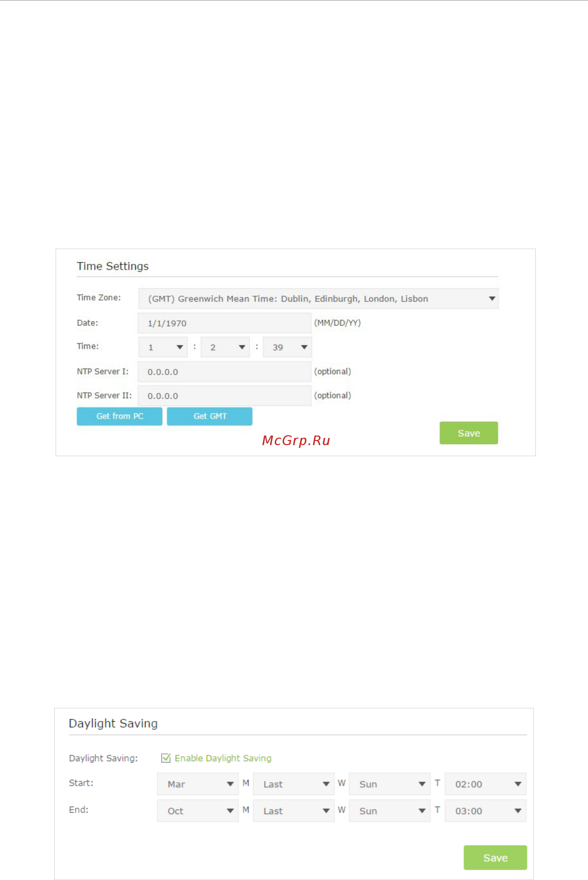Screen dimensions: 588x880
Task: Click the (MM/DD/YY) format hint text
Action: [x=338, y=323]
